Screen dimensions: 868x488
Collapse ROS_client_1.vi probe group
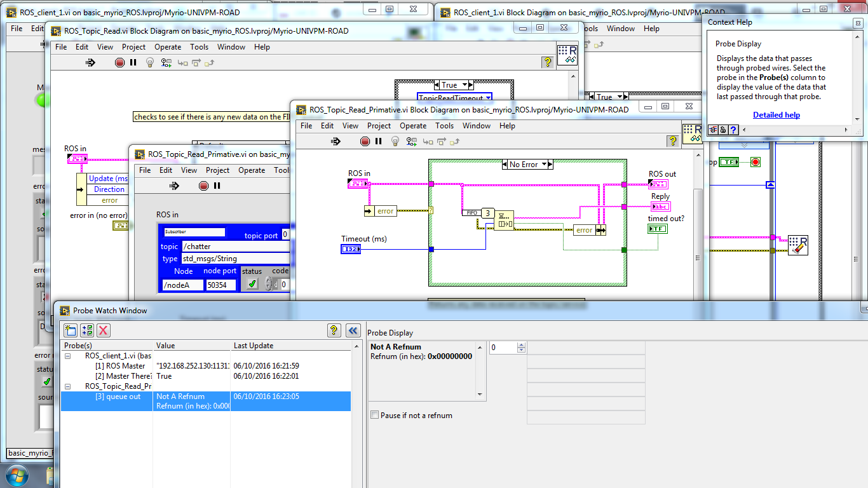coord(68,356)
